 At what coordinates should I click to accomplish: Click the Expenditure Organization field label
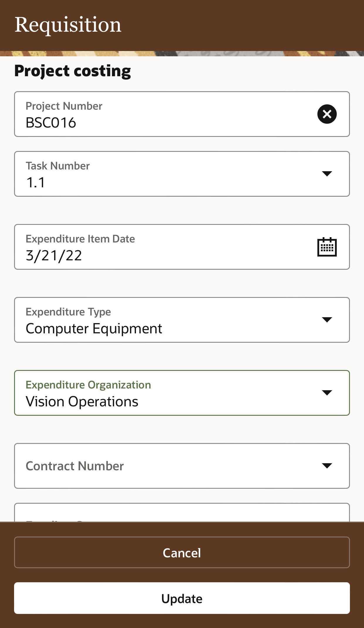tap(88, 385)
